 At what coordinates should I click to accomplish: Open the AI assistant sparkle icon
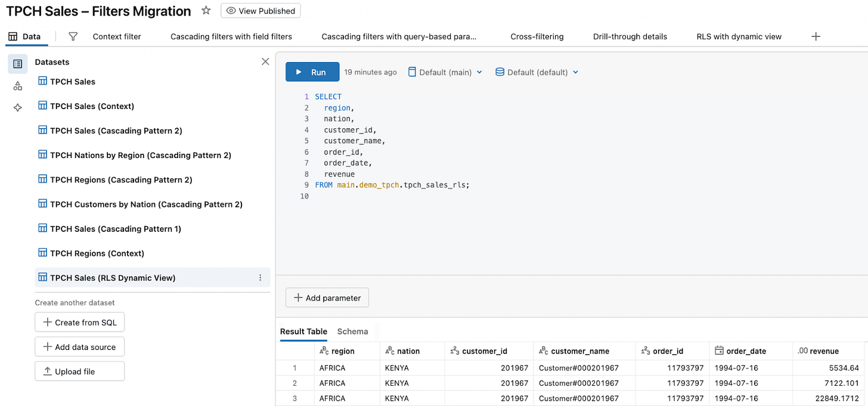18,108
